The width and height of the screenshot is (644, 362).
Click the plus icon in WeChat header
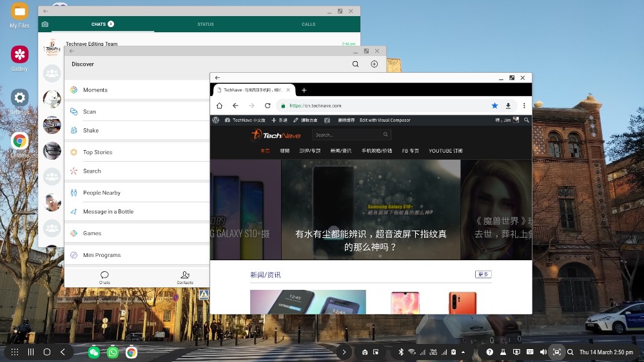coord(374,64)
